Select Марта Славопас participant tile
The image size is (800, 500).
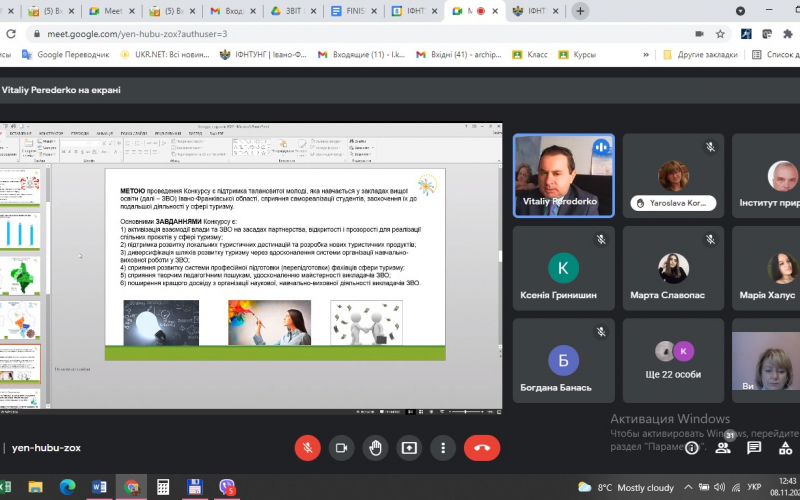tap(673, 268)
